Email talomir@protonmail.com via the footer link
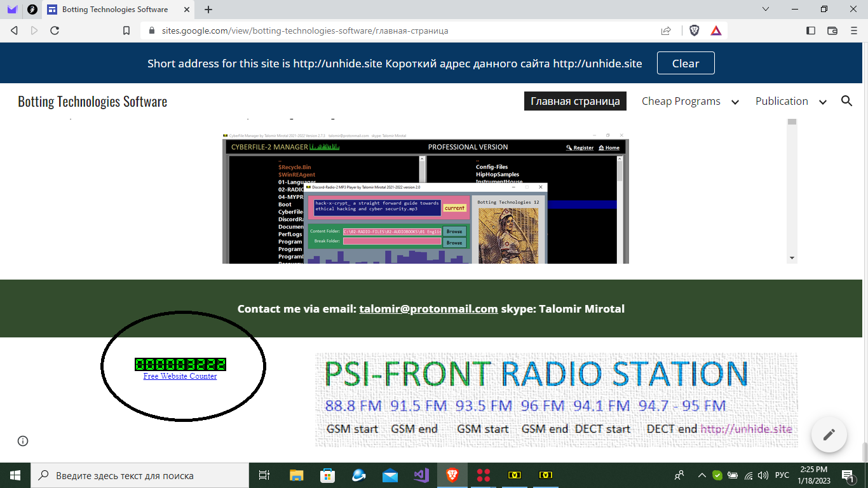This screenshot has width=868, height=488. (428, 309)
